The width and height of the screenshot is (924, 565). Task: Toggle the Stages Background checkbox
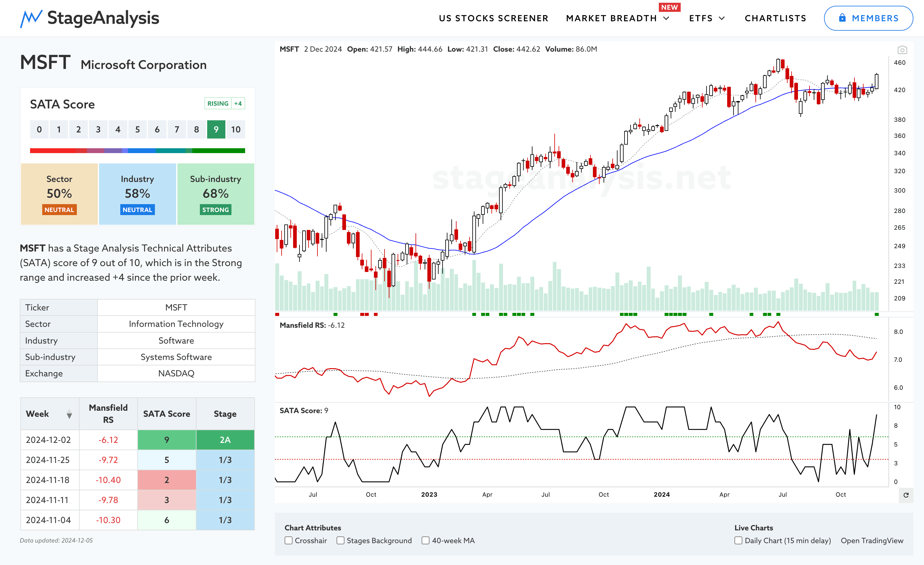(x=340, y=541)
